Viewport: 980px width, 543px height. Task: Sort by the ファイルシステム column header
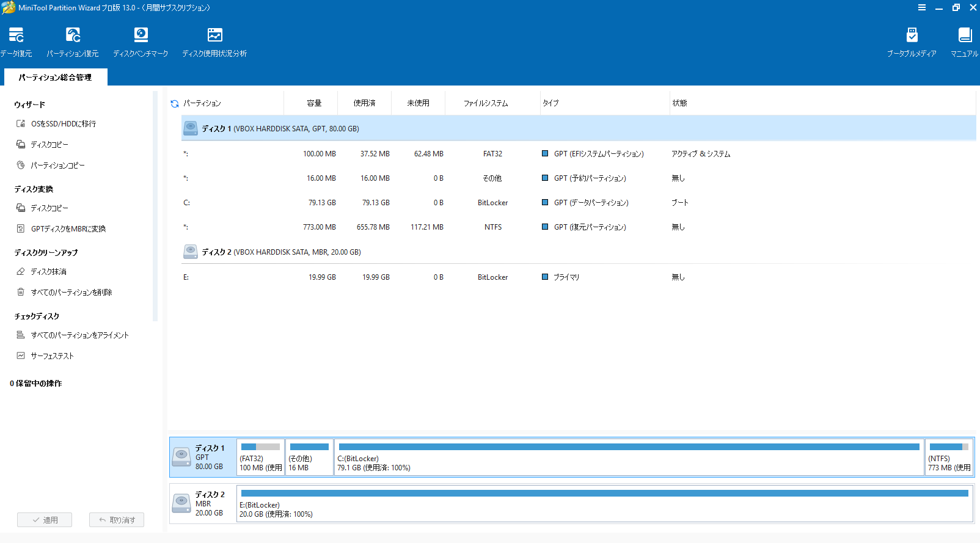(x=486, y=103)
